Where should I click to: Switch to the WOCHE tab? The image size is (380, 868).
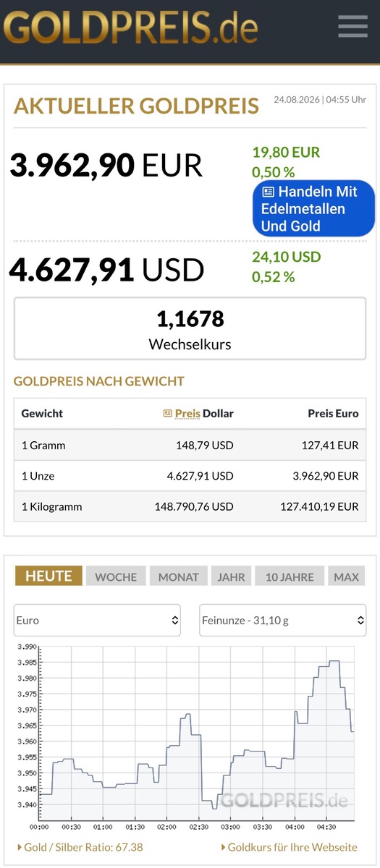[x=116, y=576]
